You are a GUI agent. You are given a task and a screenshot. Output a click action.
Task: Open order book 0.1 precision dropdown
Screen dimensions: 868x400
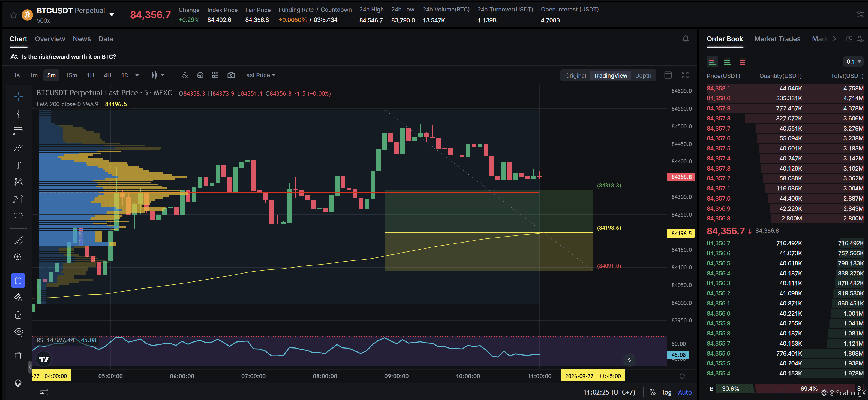853,62
